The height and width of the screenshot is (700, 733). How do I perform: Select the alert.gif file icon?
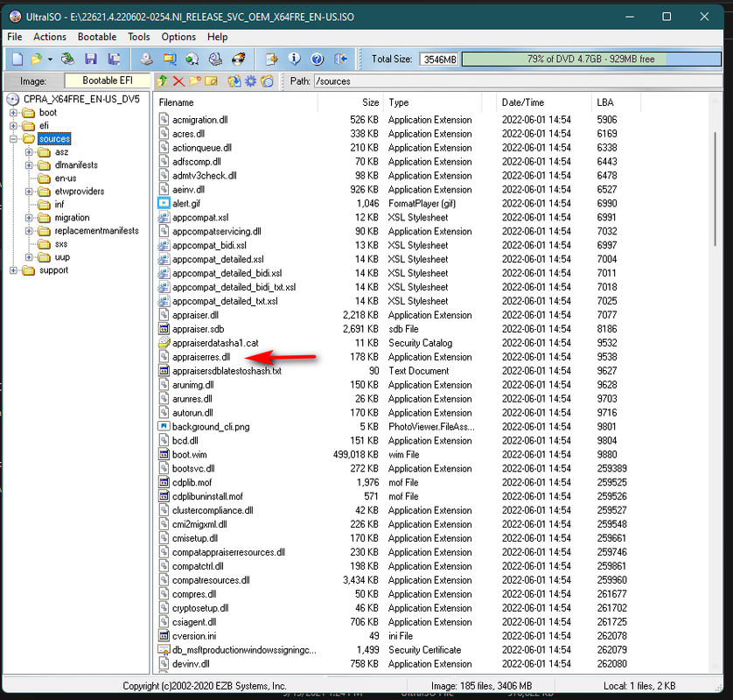pyautogui.click(x=164, y=203)
